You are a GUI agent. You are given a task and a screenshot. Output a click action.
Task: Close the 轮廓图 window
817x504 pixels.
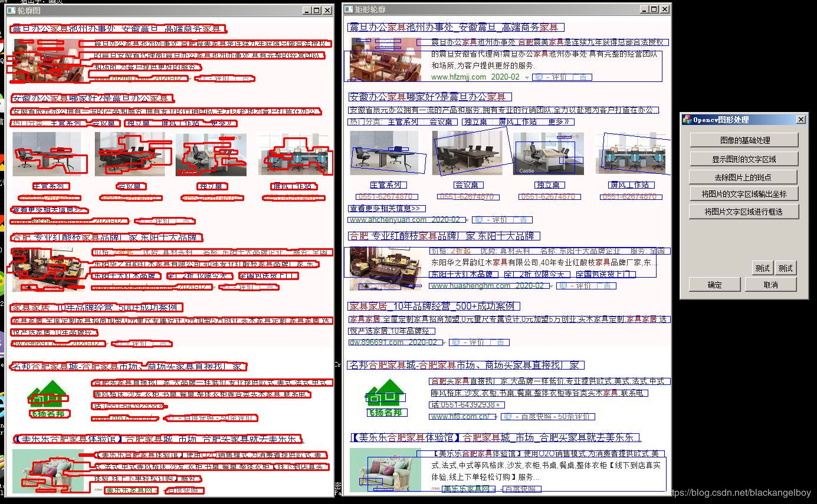(x=328, y=11)
